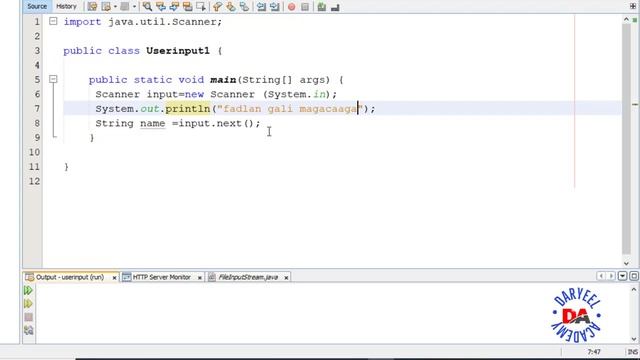Image resolution: width=640 pixels, height=360 pixels.
Task: Click the Uncomment code icon
Action: tap(335, 7)
